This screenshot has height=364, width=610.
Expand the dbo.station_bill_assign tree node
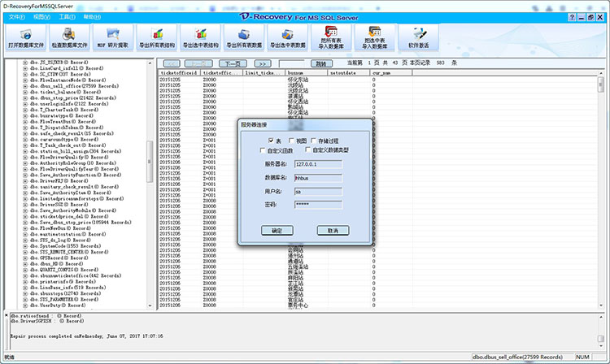(25, 151)
